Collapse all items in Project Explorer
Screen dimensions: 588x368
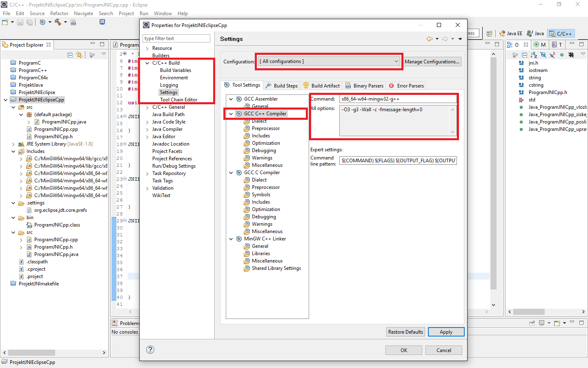(x=70, y=54)
